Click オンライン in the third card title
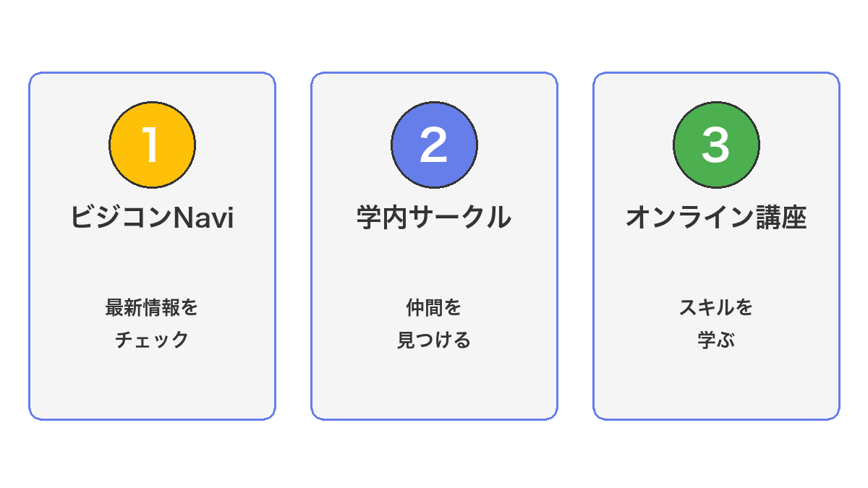Screen dimensions: 868x488 click(680, 218)
